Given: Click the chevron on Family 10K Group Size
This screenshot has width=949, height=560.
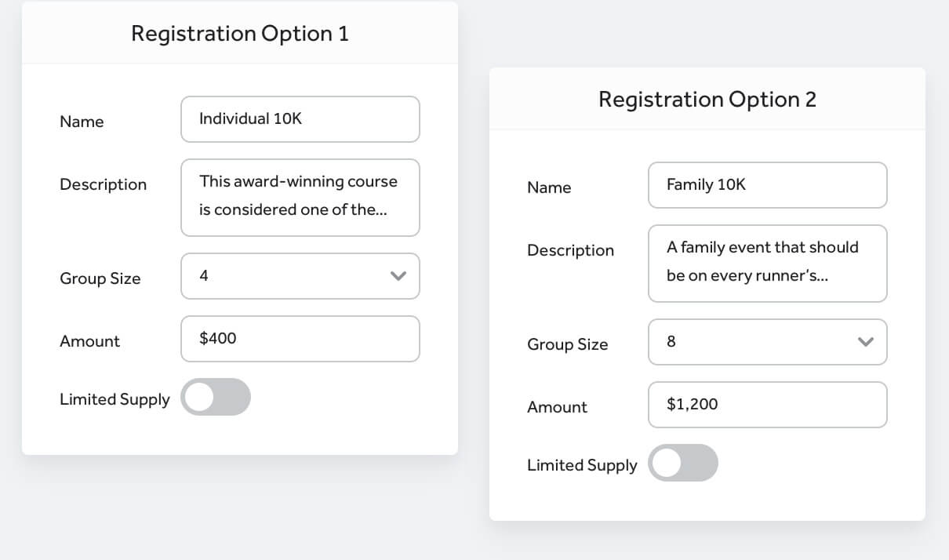Looking at the screenshot, I should tap(866, 342).
